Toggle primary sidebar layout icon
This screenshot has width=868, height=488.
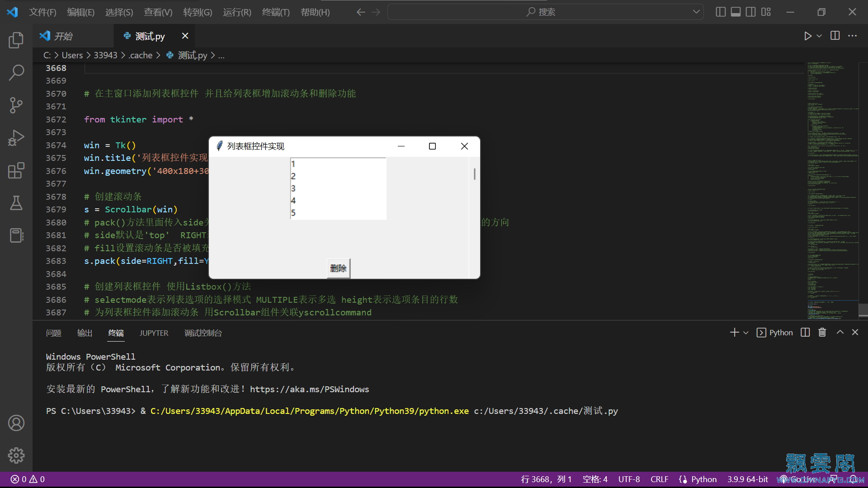pos(721,12)
